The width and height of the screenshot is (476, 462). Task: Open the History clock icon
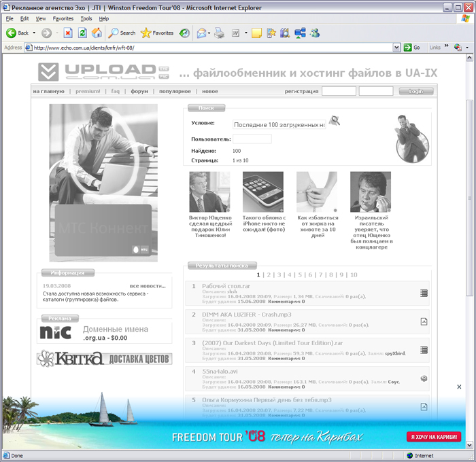click(184, 33)
